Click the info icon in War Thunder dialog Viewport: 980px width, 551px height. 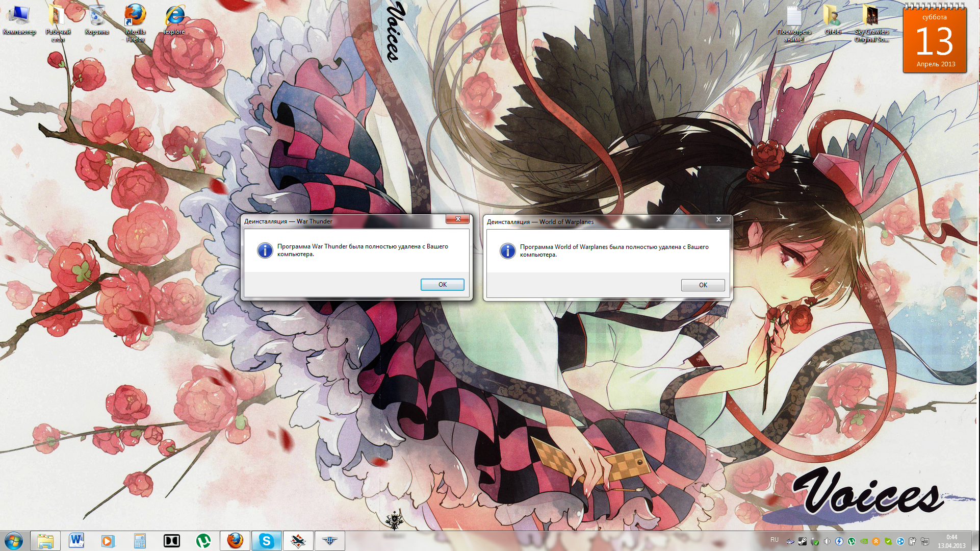pyautogui.click(x=265, y=250)
